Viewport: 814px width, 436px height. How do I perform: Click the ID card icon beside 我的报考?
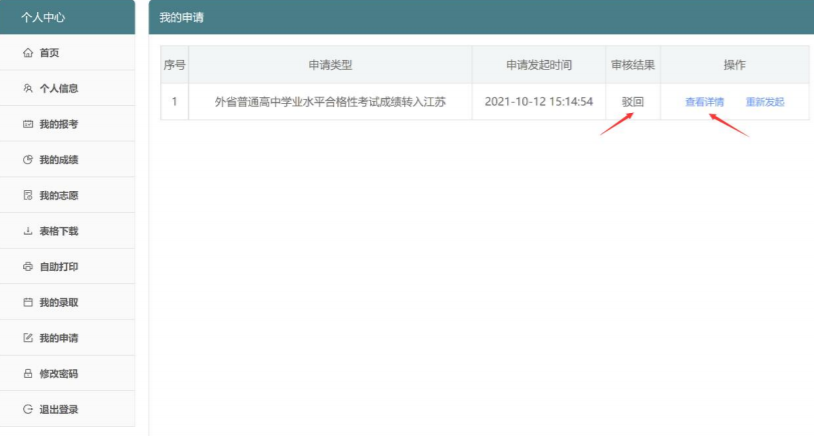click(x=28, y=125)
